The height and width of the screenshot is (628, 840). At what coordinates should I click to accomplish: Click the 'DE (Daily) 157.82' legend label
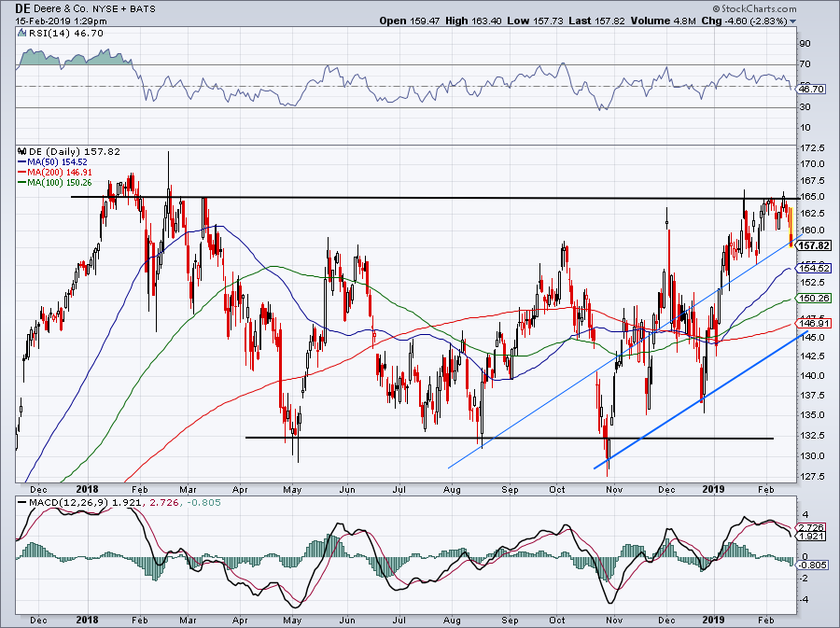(75, 151)
